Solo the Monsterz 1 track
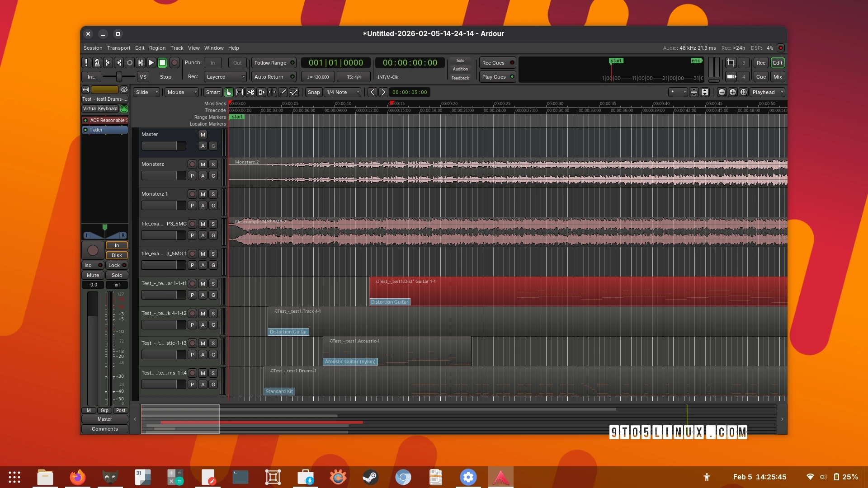 pyautogui.click(x=213, y=194)
